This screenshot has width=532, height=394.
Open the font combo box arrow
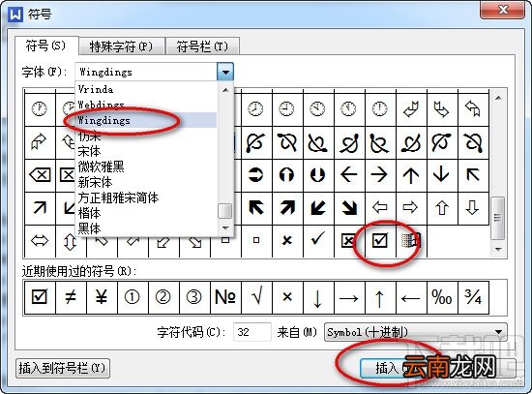click(x=225, y=72)
